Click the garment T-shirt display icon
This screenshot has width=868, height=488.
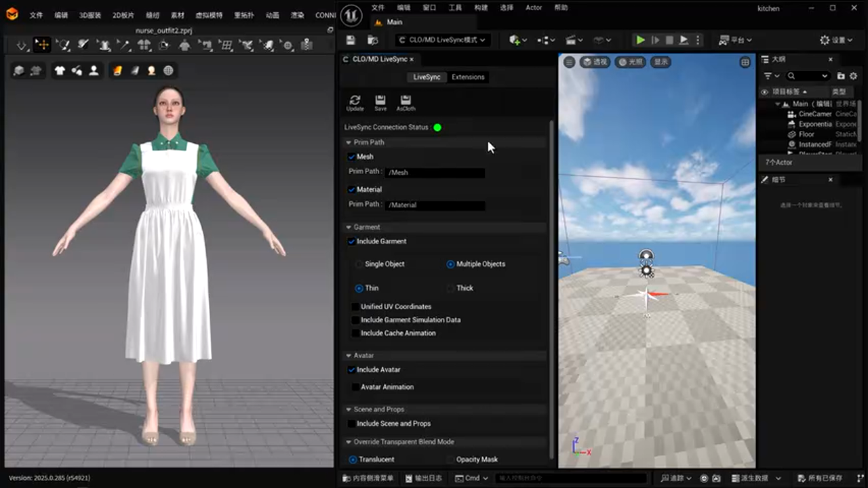click(x=60, y=70)
